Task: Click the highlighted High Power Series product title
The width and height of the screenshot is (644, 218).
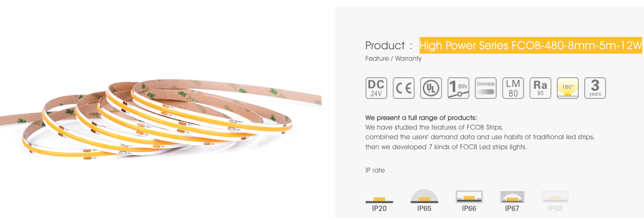Action: (x=531, y=46)
